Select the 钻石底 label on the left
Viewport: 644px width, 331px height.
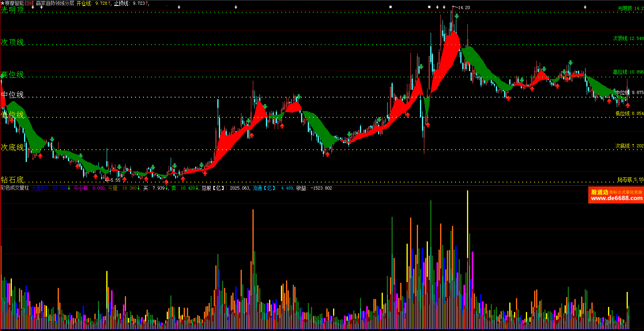pos(13,180)
